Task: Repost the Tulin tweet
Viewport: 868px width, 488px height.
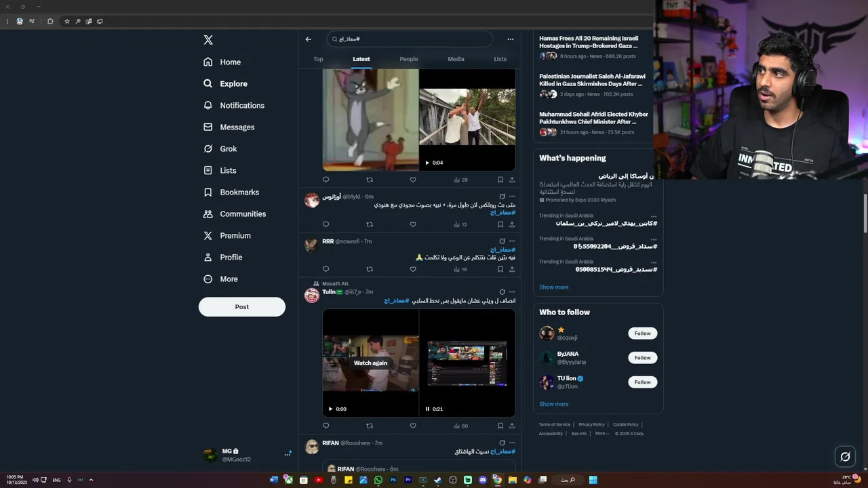Action: [370, 426]
